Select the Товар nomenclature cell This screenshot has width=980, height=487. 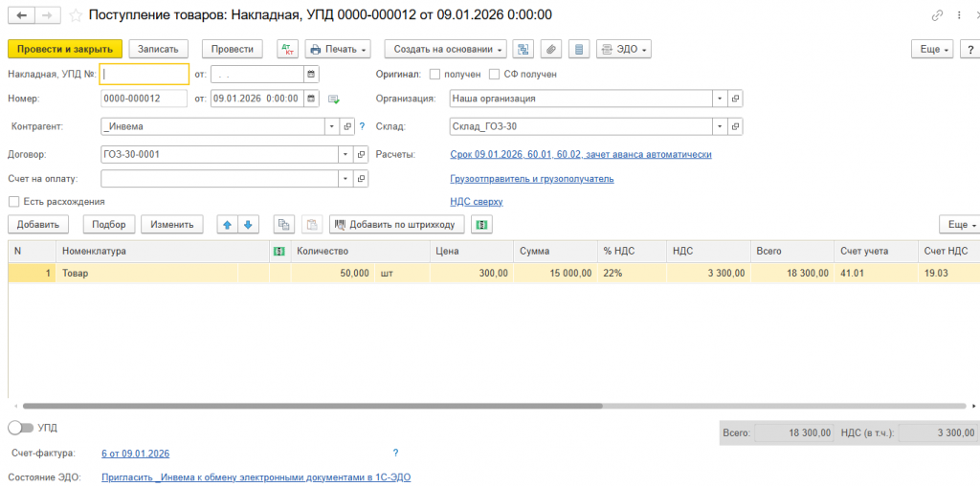146,274
